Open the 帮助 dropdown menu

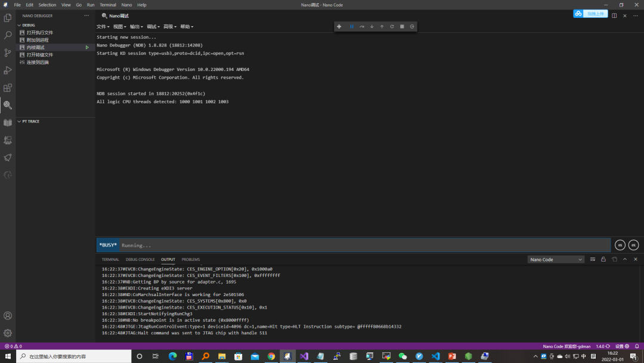click(x=187, y=27)
